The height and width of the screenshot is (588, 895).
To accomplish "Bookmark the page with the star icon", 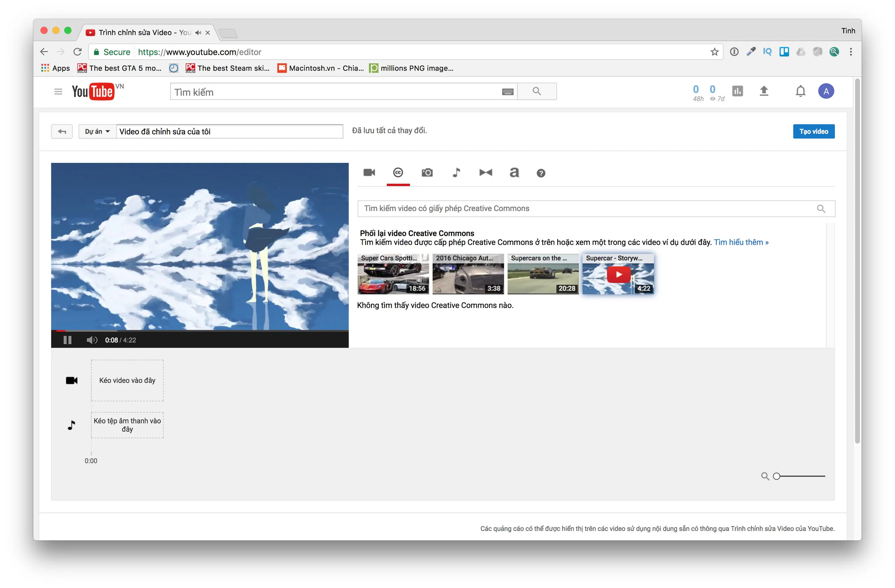I will (x=714, y=52).
